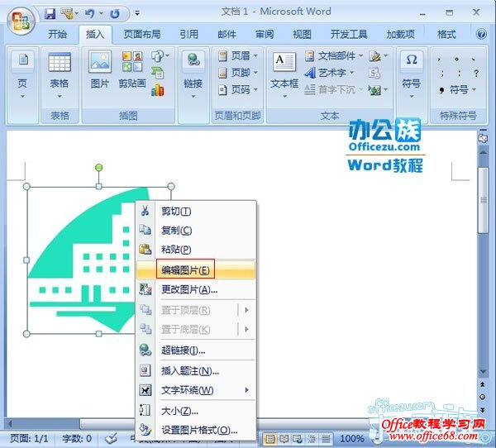496x448 pixels.
Task: Click the 符号 Omega symbol icon
Action: 411,60
